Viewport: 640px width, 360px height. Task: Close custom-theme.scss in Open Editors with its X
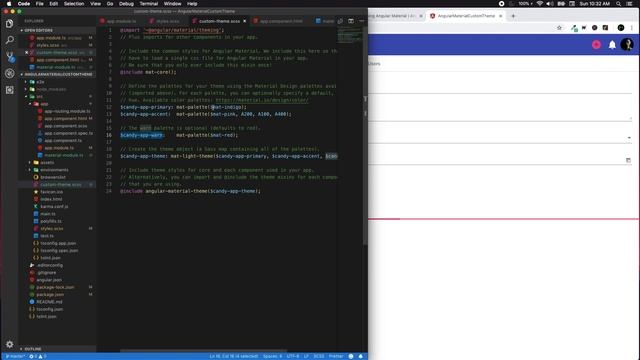tap(27, 52)
